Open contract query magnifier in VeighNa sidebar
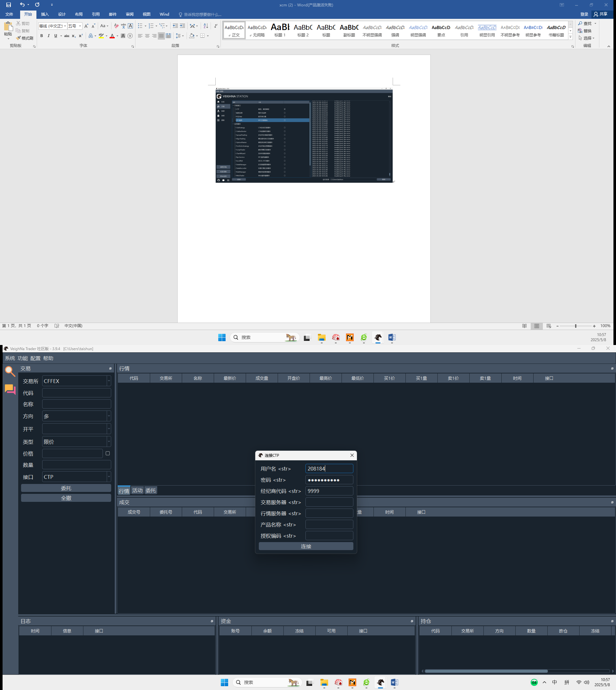 (x=10, y=372)
